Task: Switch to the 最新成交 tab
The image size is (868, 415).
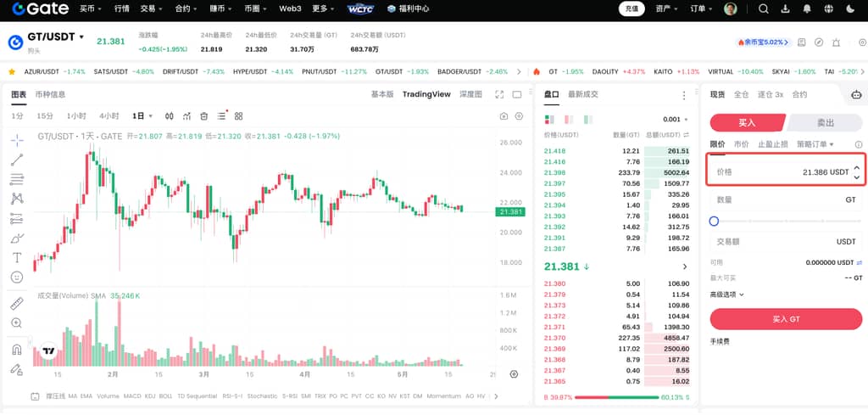Action: pyautogui.click(x=583, y=94)
